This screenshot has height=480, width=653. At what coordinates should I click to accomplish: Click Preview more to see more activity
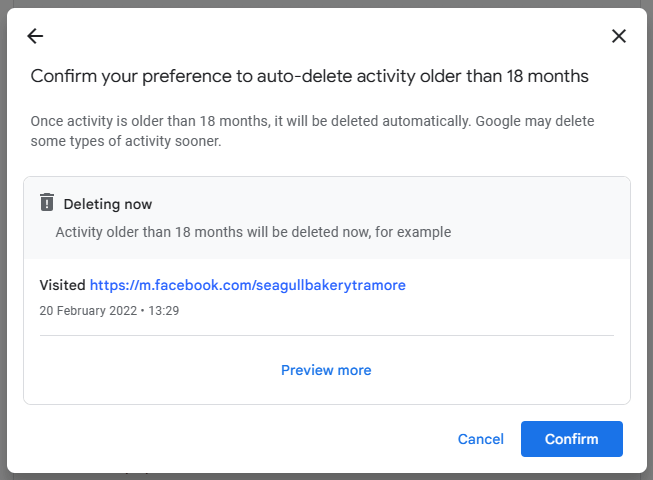[326, 370]
